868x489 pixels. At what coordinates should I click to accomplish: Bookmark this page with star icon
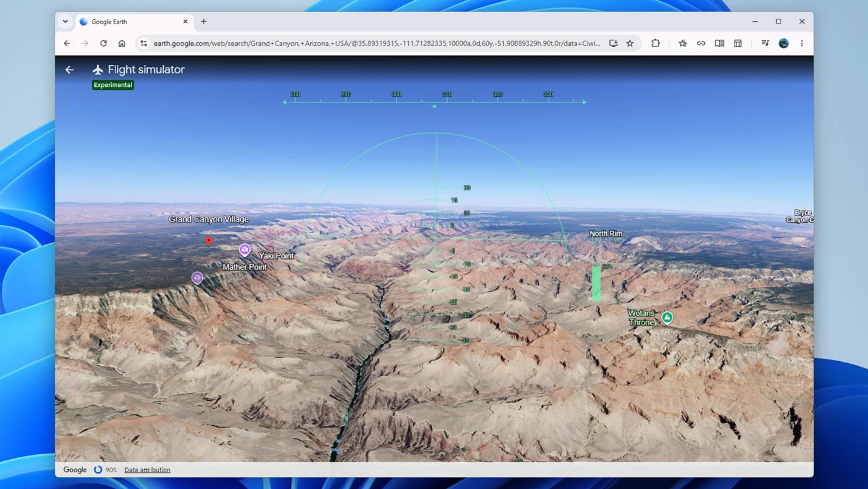coord(630,43)
